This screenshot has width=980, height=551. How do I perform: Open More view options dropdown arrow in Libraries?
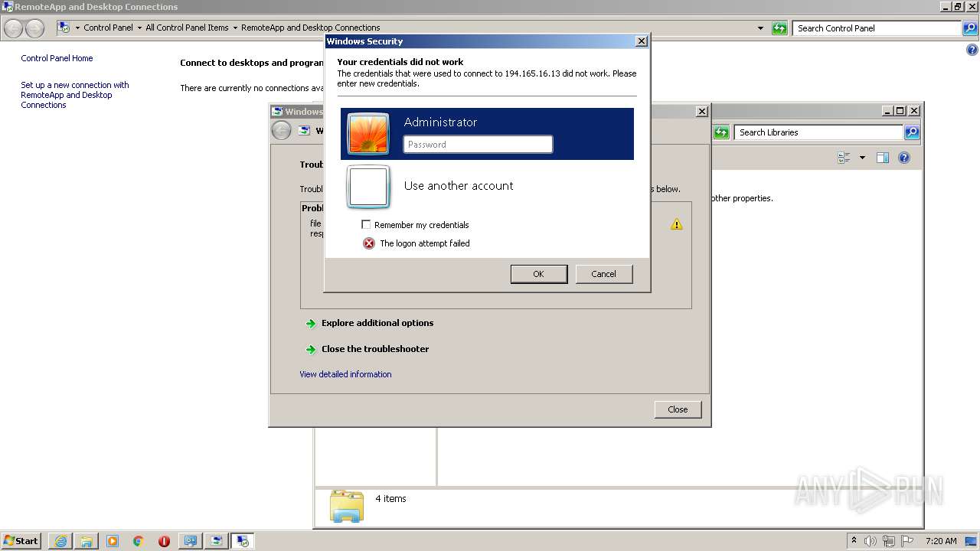click(862, 158)
